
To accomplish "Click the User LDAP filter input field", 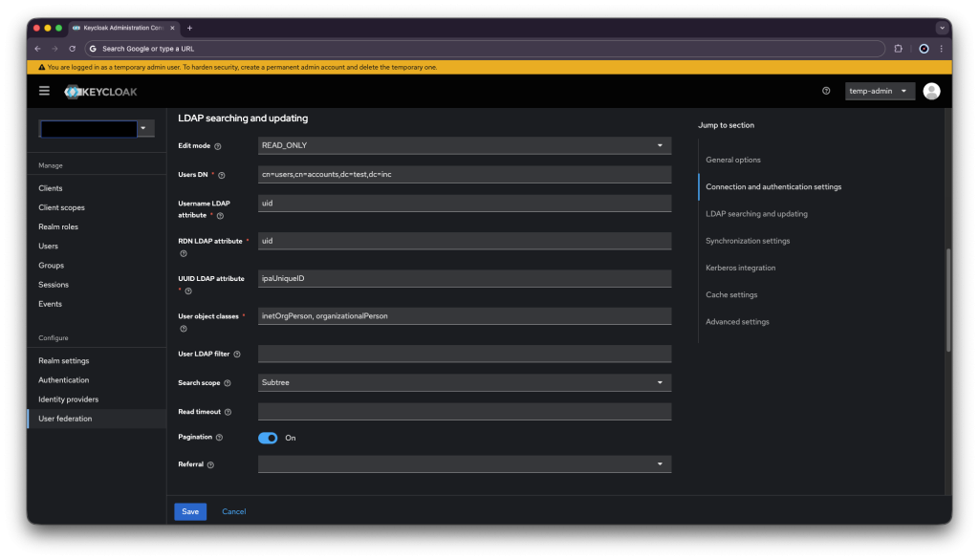I will [464, 355].
